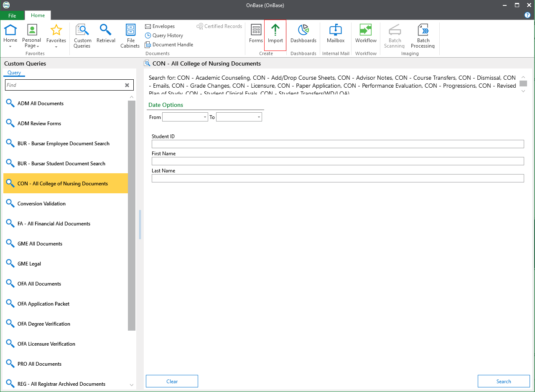535x392 pixels.
Task: Click the splitter handle between panels
Action: pos(140,225)
